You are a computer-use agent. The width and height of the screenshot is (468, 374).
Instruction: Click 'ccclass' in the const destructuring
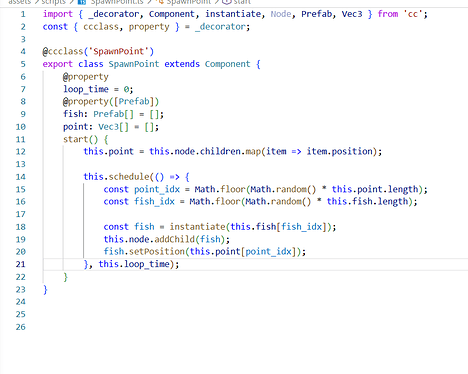tap(101, 27)
